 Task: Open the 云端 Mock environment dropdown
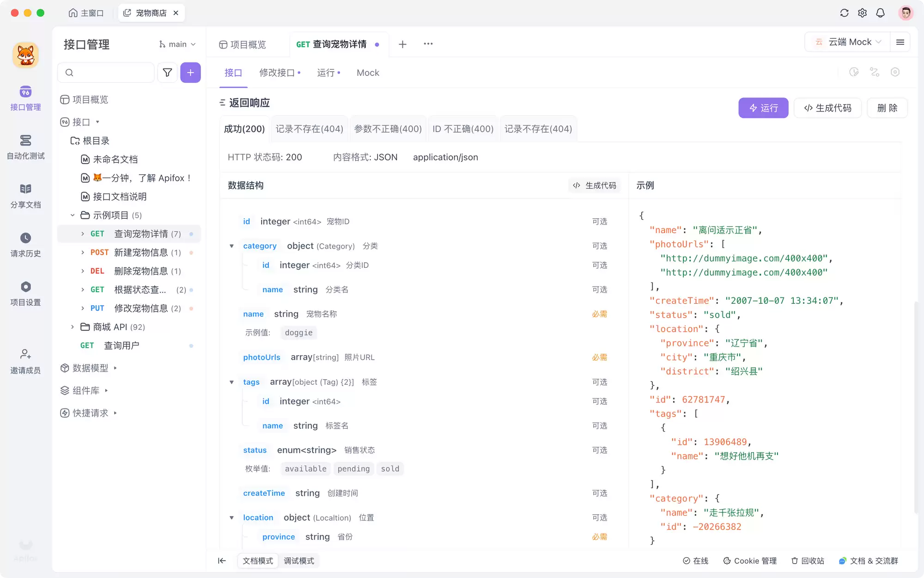[x=848, y=42]
